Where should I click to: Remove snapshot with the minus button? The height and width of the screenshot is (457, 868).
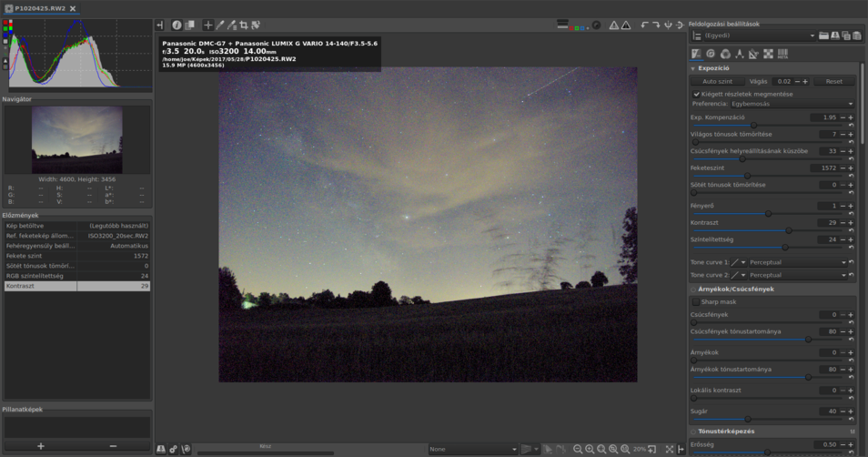pyautogui.click(x=113, y=446)
